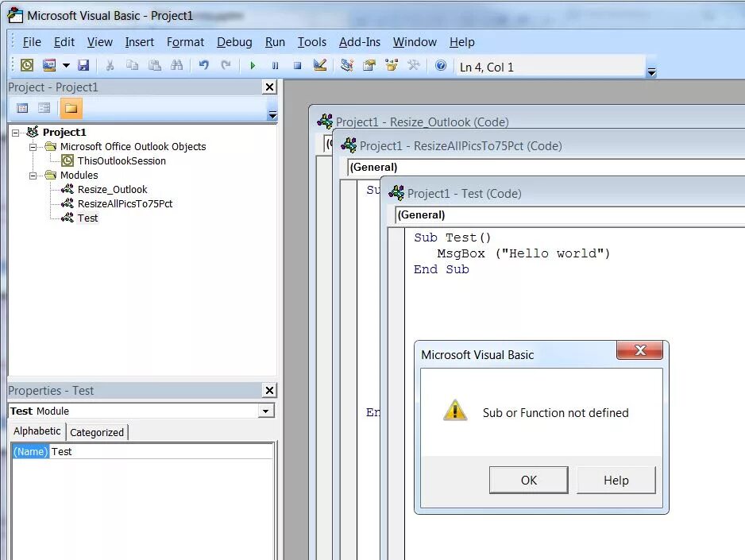Viewport: 745px width, 560px height.
Task: Click the MsgBox line in Test code
Action: click(x=523, y=253)
